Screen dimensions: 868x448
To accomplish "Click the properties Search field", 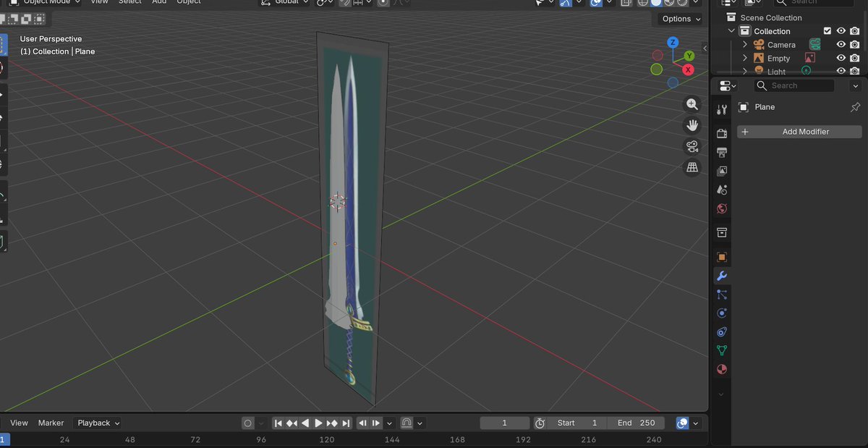I will coord(793,85).
